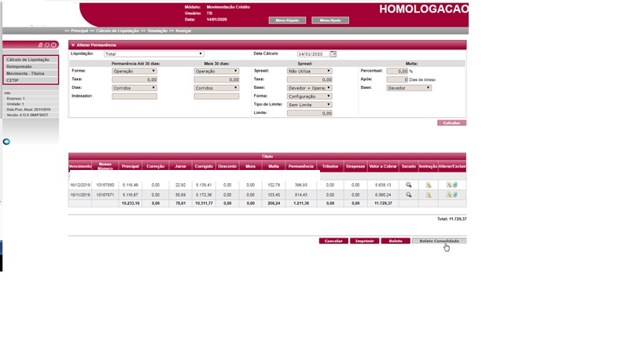644x362 pixels.
Task: Focus the Spread Limite field
Action: click(x=309, y=113)
